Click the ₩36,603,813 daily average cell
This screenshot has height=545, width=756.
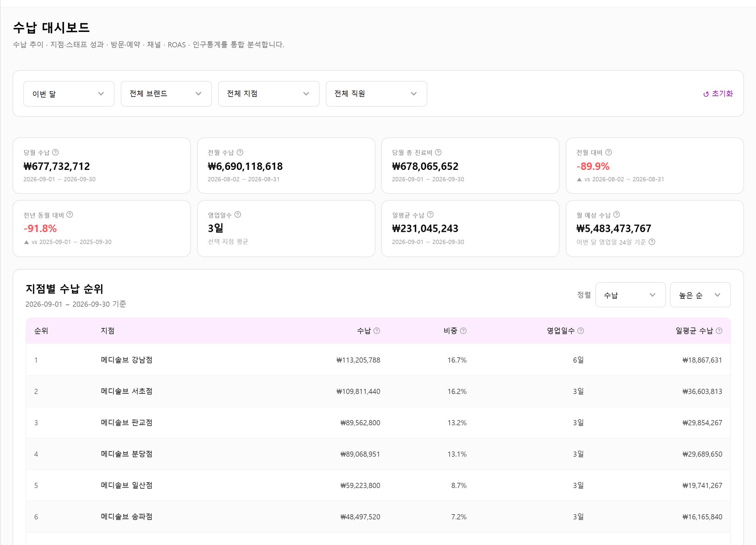click(x=702, y=391)
